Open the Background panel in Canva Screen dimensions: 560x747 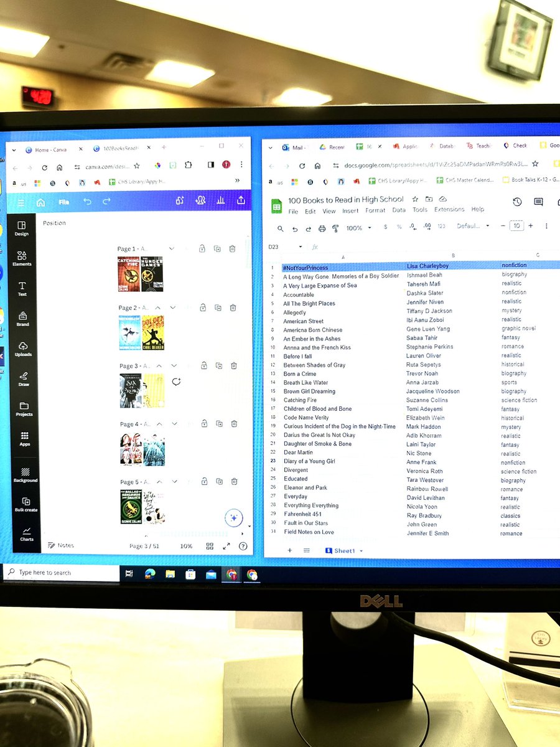click(x=26, y=475)
